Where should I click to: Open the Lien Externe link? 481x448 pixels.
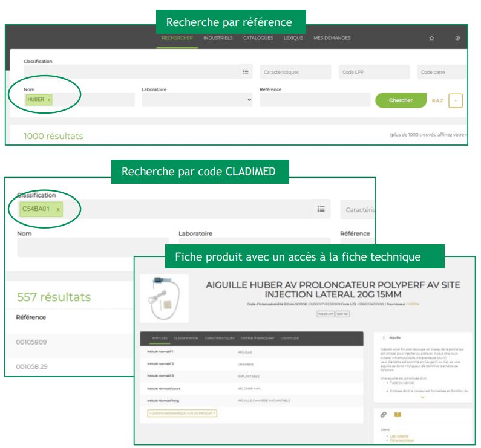[x=399, y=436]
